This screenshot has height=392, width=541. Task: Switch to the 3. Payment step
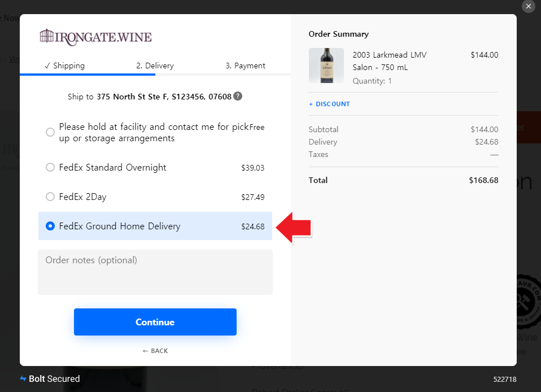pyautogui.click(x=245, y=66)
